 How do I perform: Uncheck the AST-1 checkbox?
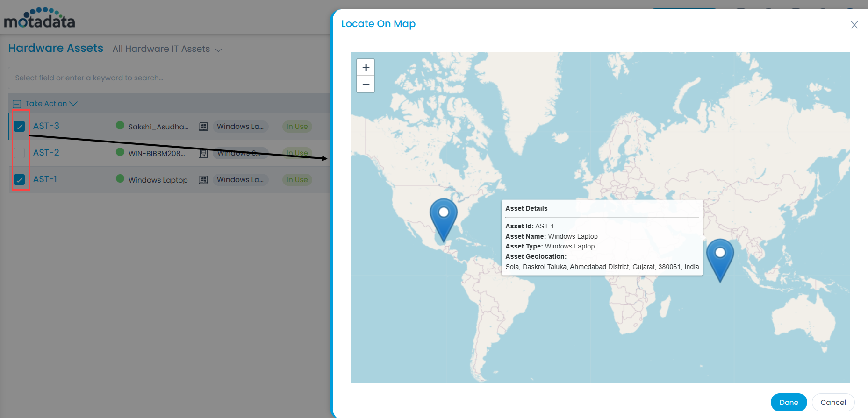[19, 179]
